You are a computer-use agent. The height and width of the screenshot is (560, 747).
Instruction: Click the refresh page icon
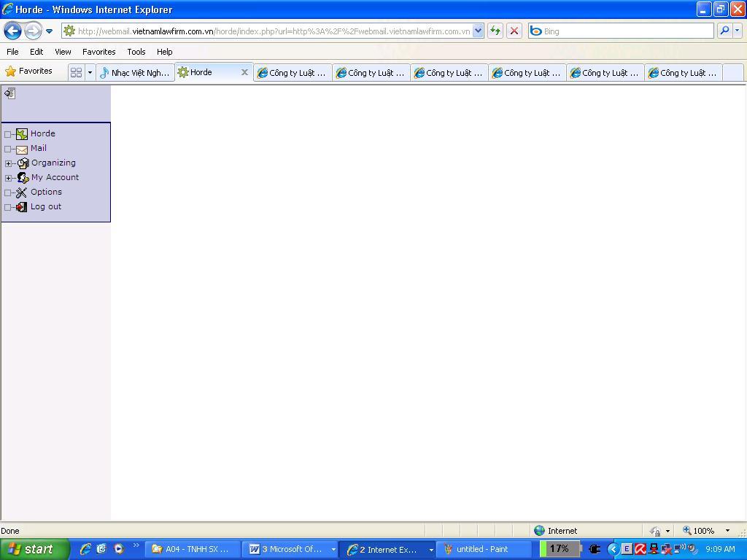[x=495, y=31]
